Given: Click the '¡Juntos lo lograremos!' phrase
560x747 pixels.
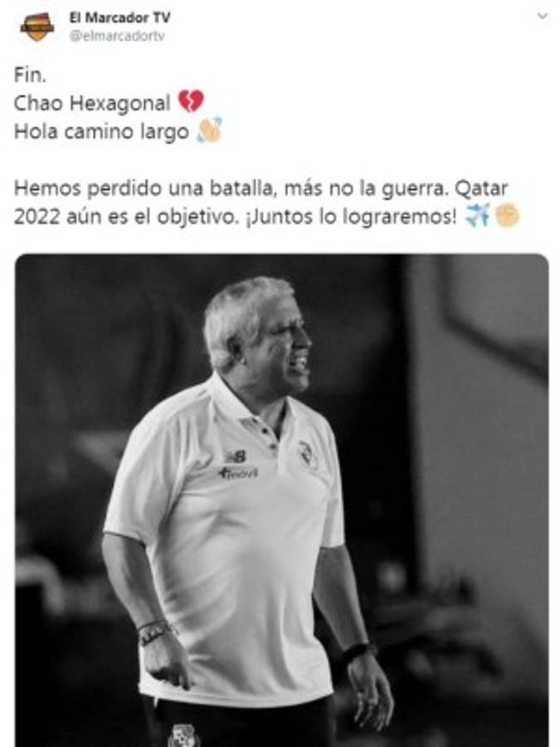Looking at the screenshot, I should pyautogui.click(x=352, y=217).
